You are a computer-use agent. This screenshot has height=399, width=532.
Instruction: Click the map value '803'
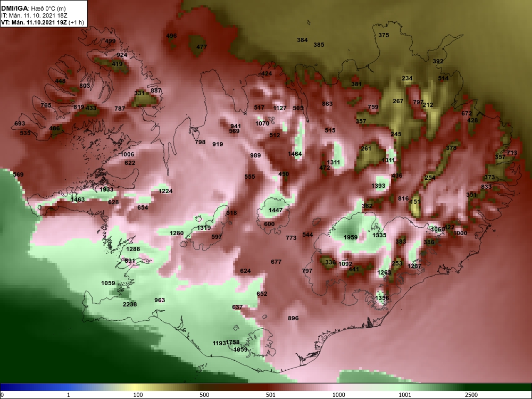[85, 86]
